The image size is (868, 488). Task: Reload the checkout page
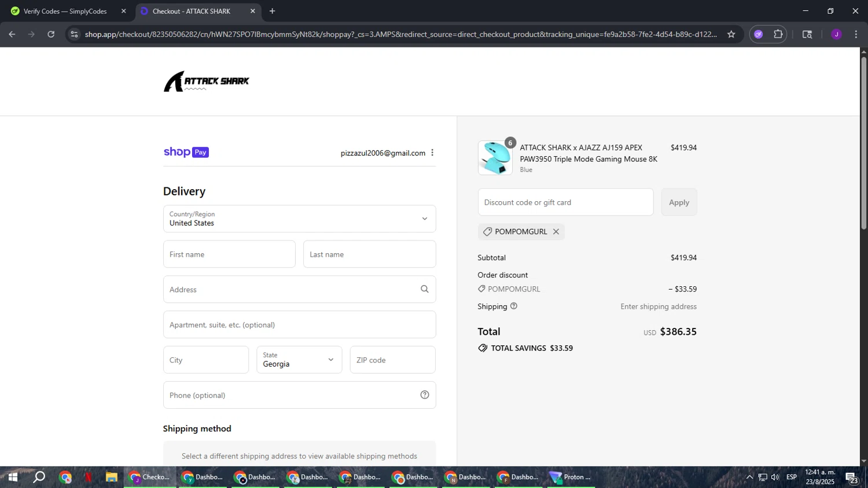click(51, 34)
